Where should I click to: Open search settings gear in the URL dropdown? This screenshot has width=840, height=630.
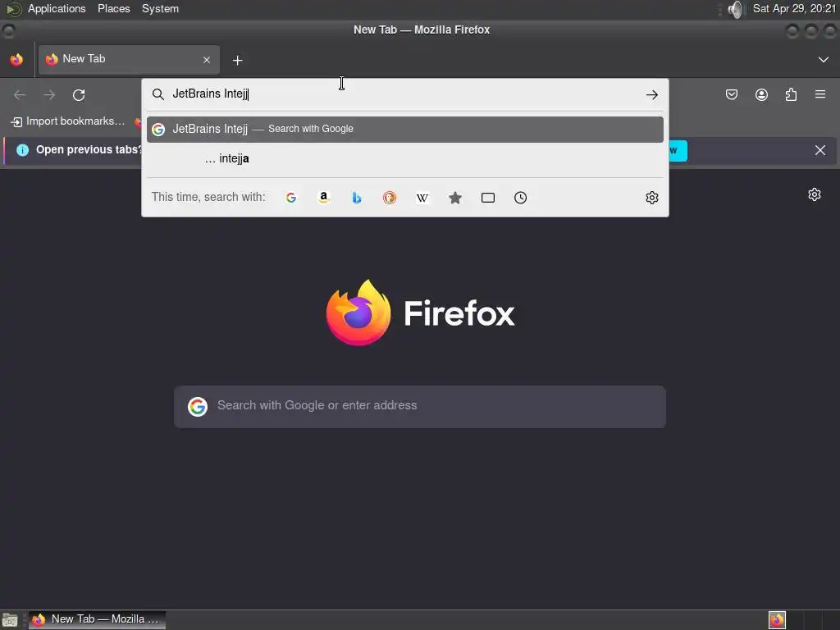point(652,198)
